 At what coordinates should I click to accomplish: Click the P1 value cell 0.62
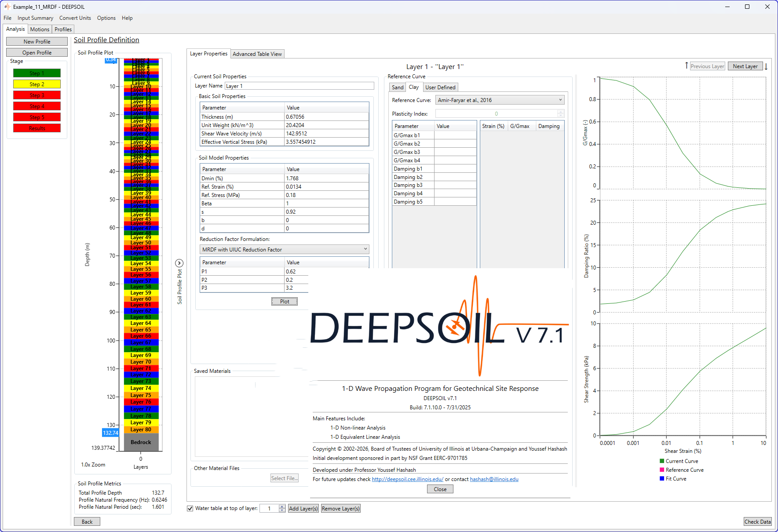click(x=296, y=272)
